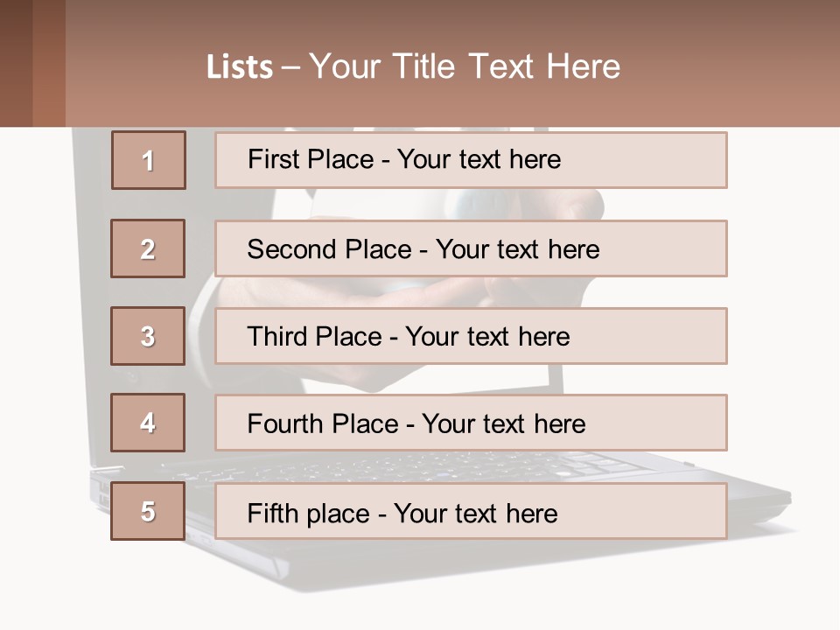Select the Fourth Place text box
840x630 pixels.
[x=471, y=423]
